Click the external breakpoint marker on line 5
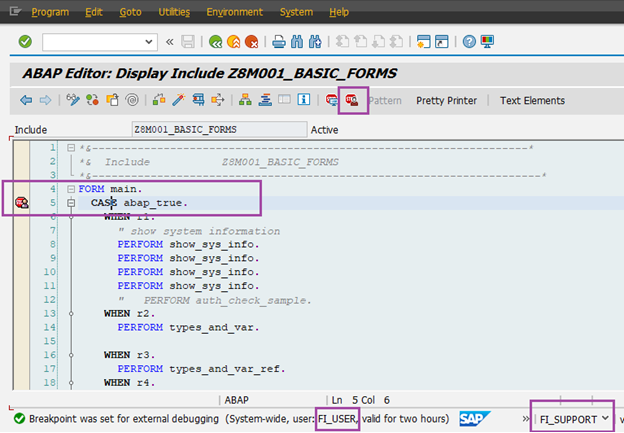This screenshot has height=433, width=624. tap(22, 203)
